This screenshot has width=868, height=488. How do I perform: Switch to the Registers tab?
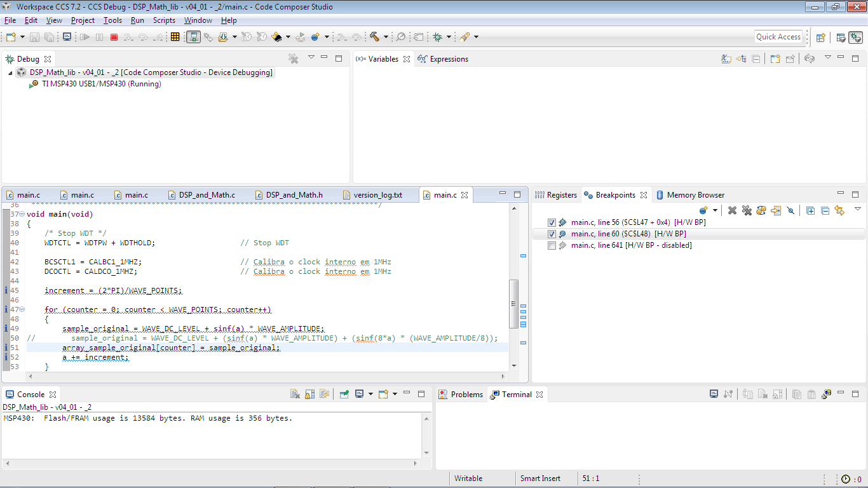pyautogui.click(x=556, y=195)
